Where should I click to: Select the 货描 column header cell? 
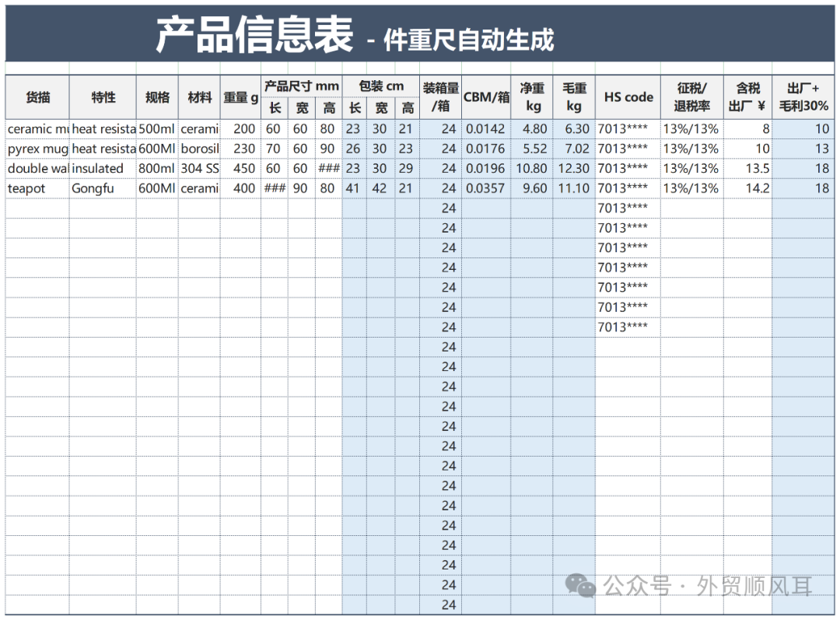pos(37,97)
